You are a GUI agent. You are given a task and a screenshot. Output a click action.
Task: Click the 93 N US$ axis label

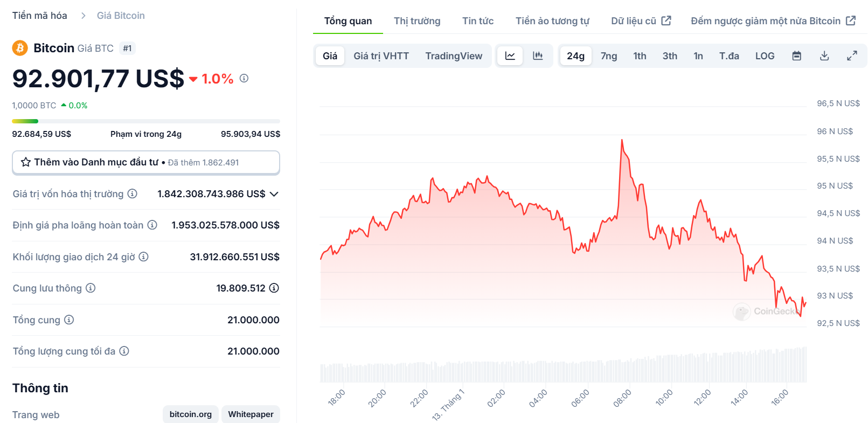pos(835,296)
